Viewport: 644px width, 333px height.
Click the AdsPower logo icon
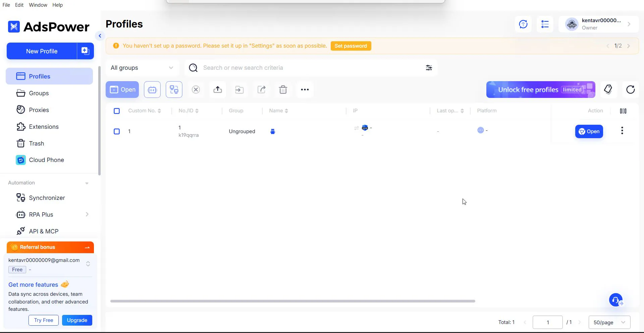(14, 26)
